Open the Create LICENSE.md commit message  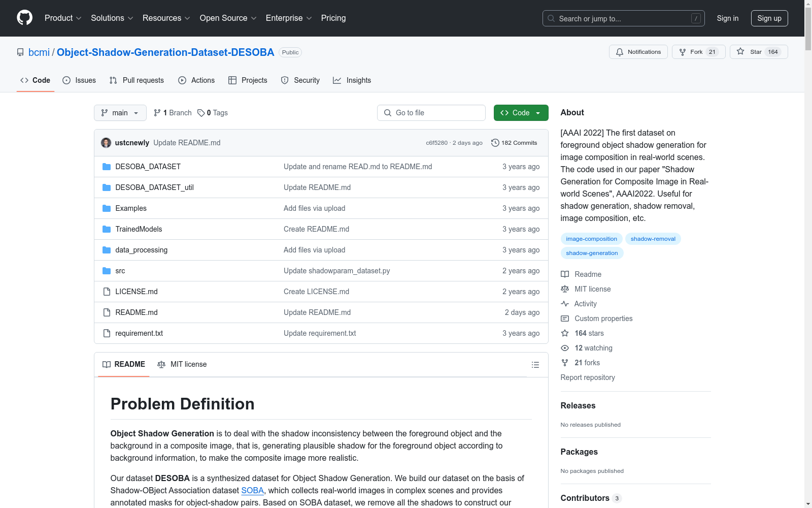[x=316, y=292]
